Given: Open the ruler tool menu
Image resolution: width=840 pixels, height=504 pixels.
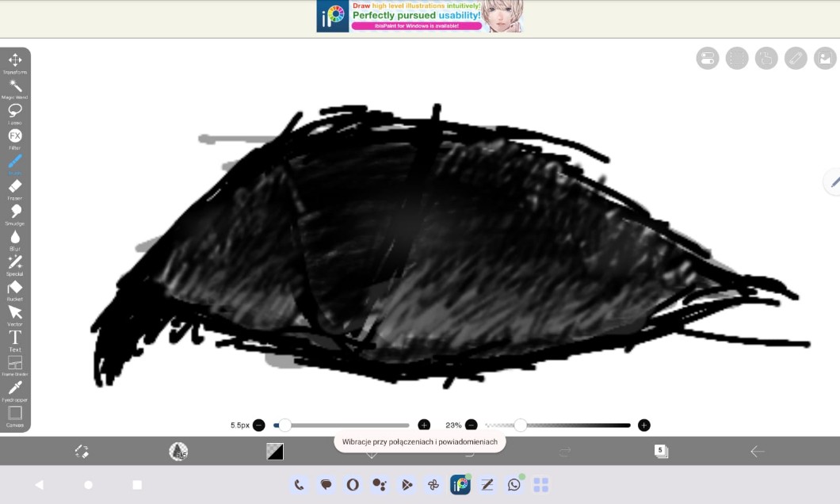Looking at the screenshot, I should click(796, 58).
